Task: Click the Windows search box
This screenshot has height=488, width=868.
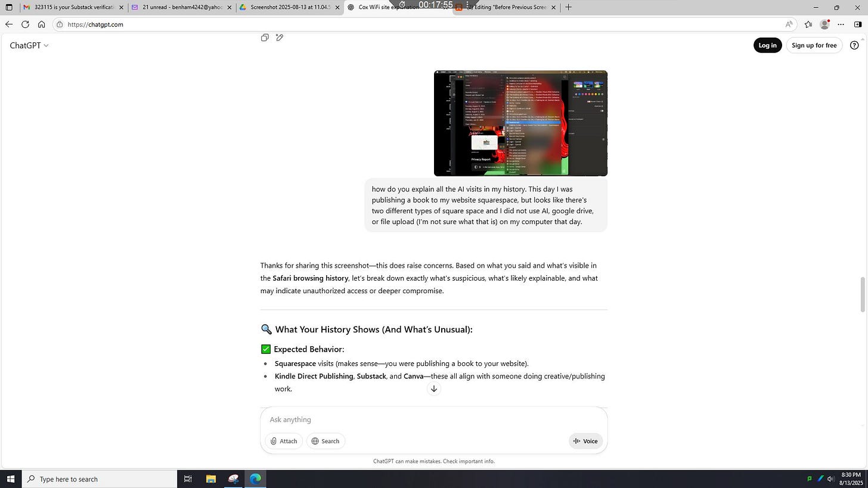Action: point(99,479)
